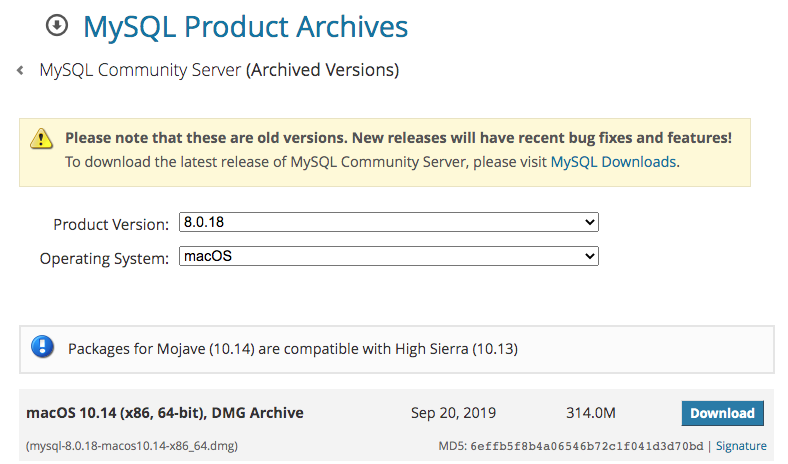
Task: Open the Operating System dropdown
Action: [388, 257]
